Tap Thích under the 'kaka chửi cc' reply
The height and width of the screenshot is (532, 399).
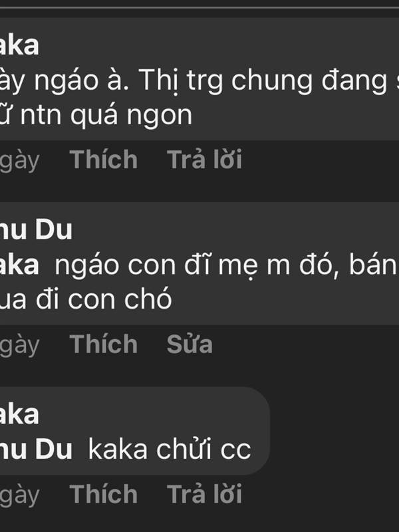click(x=104, y=494)
